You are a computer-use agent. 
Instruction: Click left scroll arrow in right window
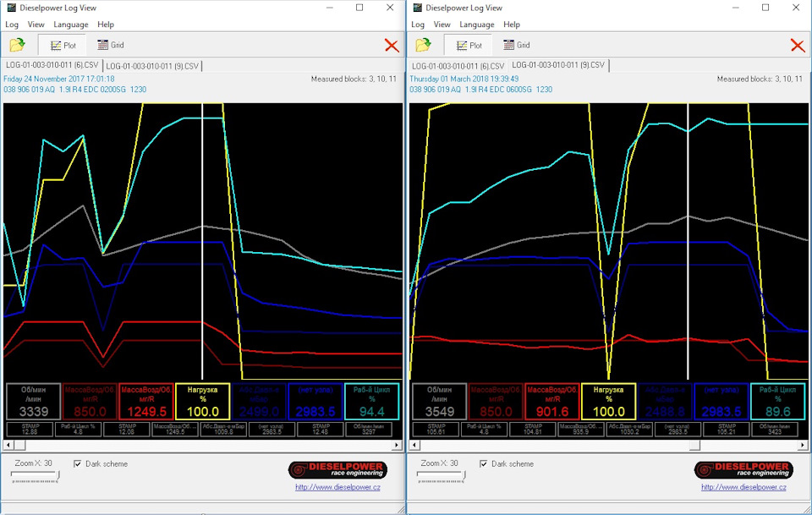(414, 445)
